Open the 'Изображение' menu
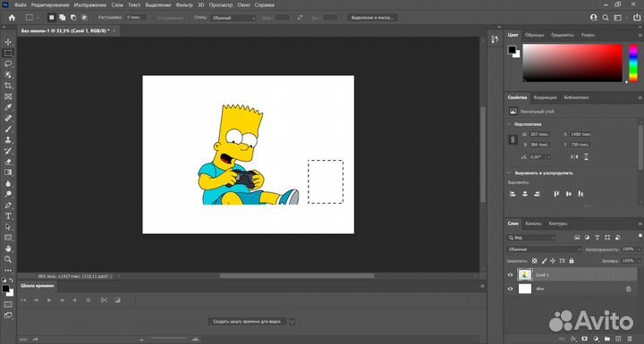644x344 pixels. [x=90, y=5]
